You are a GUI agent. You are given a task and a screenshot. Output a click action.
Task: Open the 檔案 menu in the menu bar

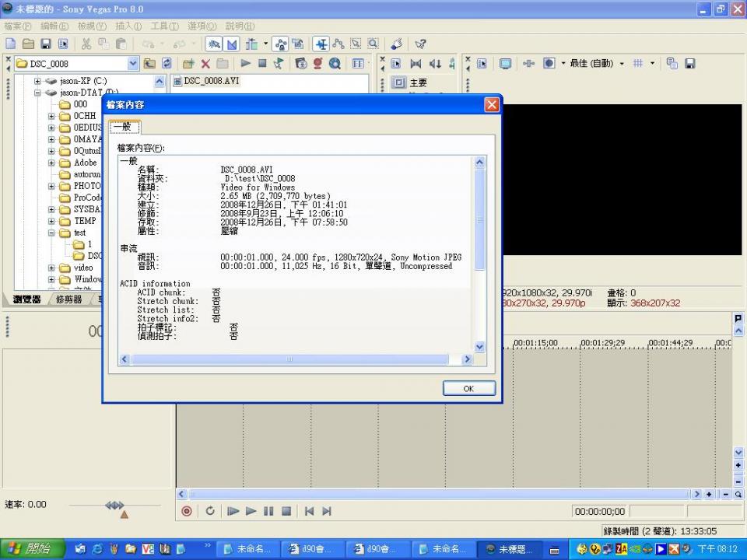coord(16,26)
